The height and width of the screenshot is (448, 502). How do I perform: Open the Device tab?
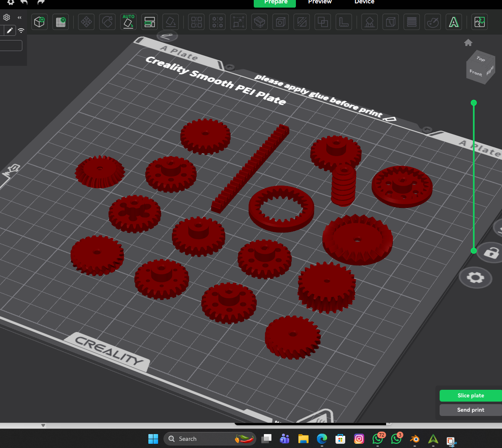click(x=364, y=3)
